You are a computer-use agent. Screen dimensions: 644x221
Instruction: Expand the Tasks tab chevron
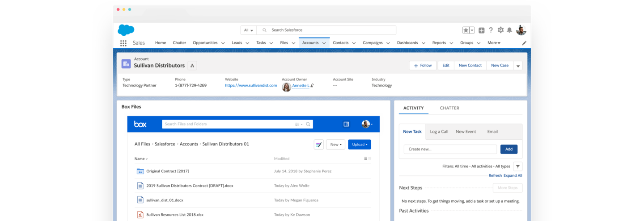[271, 43]
